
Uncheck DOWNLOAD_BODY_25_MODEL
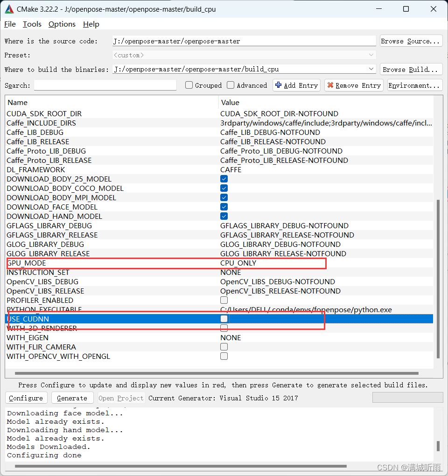pyautogui.click(x=224, y=179)
